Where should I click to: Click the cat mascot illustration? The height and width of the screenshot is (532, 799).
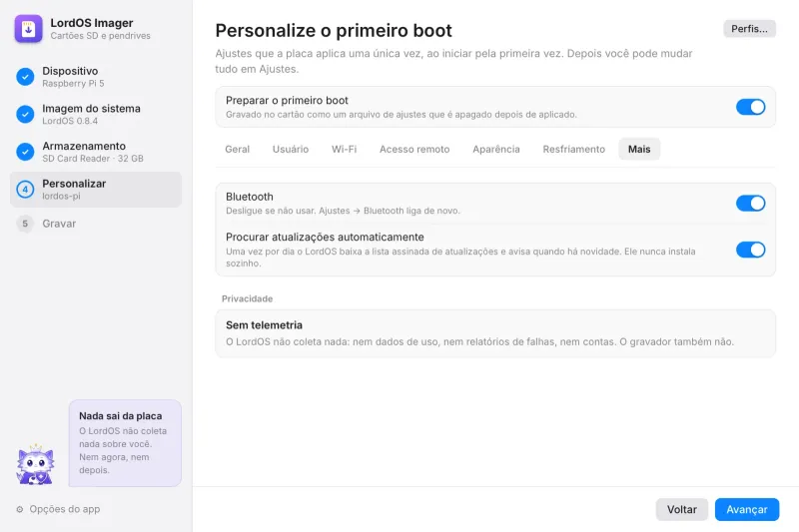[x=35, y=464]
